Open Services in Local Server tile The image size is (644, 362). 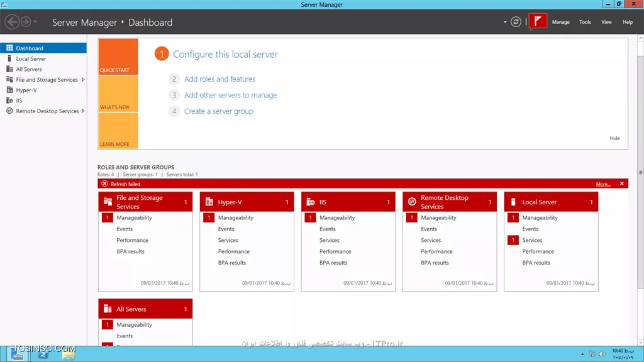coord(532,240)
